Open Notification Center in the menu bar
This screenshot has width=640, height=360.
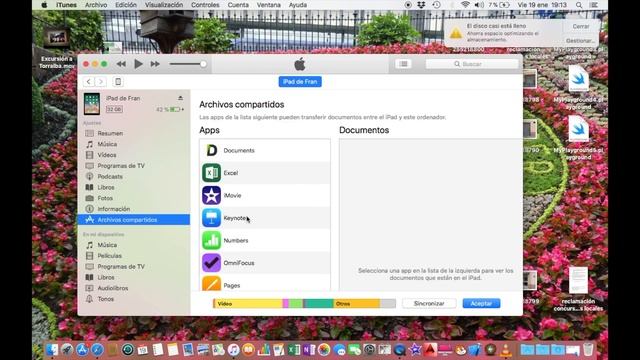coord(594,5)
